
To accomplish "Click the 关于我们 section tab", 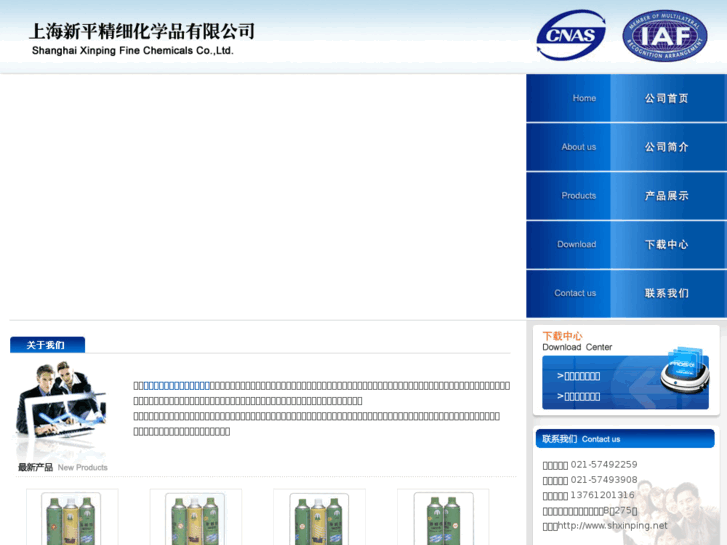I will point(47,345).
